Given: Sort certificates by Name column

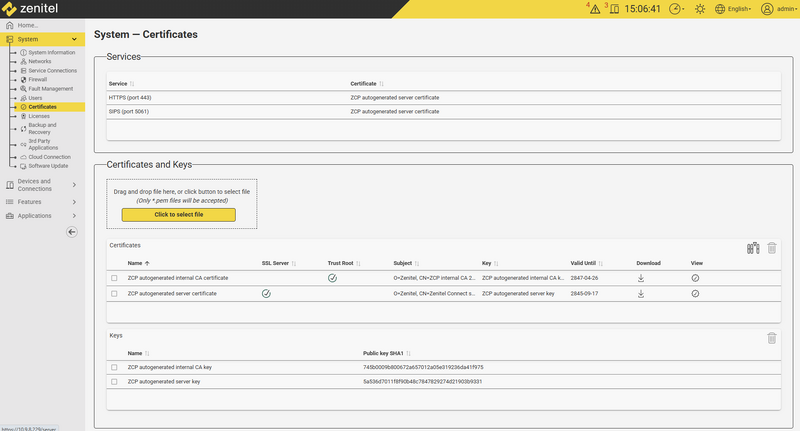Looking at the screenshot, I should coord(138,264).
